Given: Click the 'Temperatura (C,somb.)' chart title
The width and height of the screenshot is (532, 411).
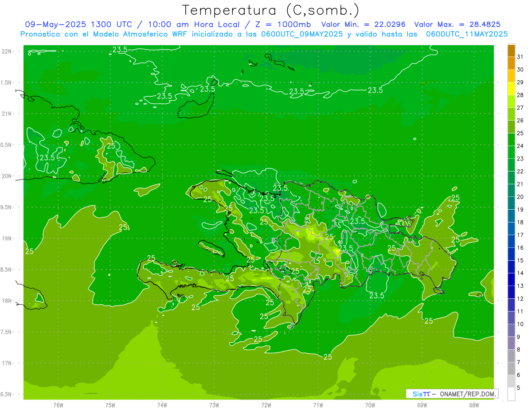Looking at the screenshot, I should coord(270,10).
